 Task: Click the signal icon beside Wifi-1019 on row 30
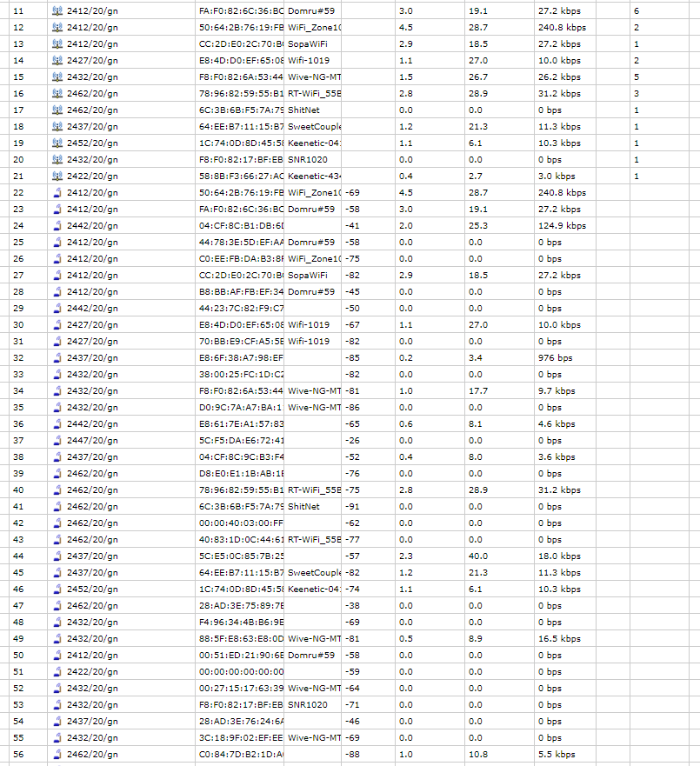pos(55,324)
